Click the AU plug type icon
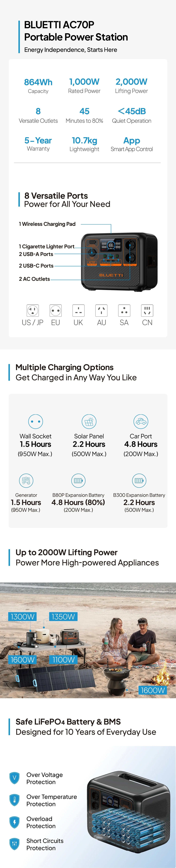The height and width of the screenshot is (868, 176). (101, 310)
